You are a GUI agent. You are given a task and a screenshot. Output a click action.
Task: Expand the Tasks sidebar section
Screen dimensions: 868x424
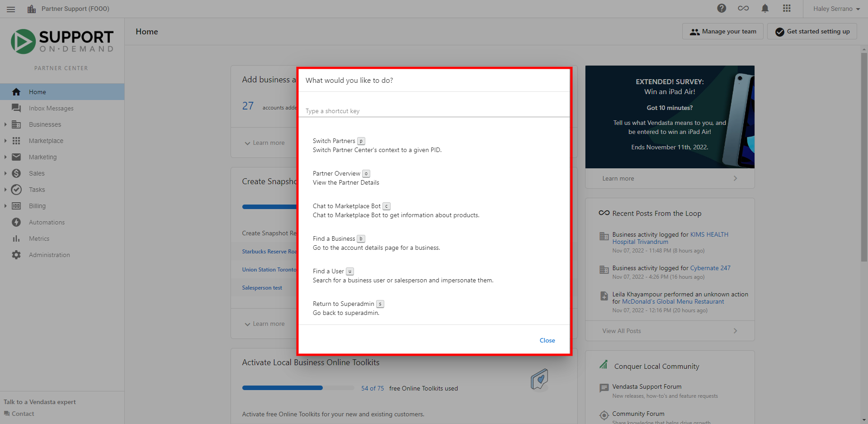(5, 190)
